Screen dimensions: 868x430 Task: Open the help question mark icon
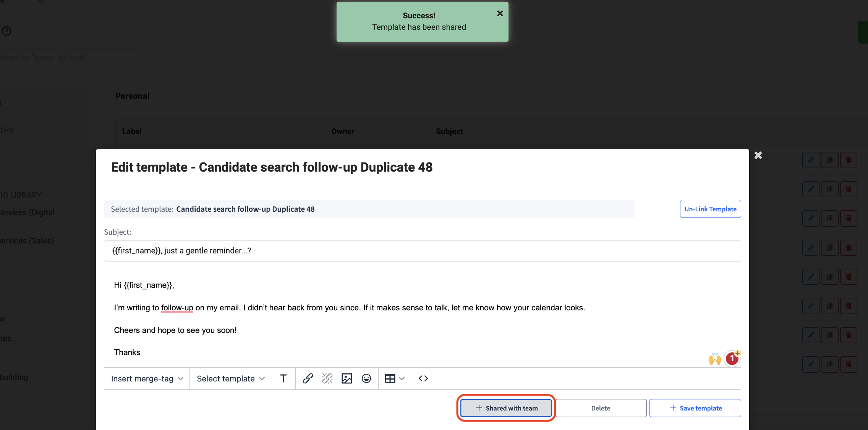6,31
